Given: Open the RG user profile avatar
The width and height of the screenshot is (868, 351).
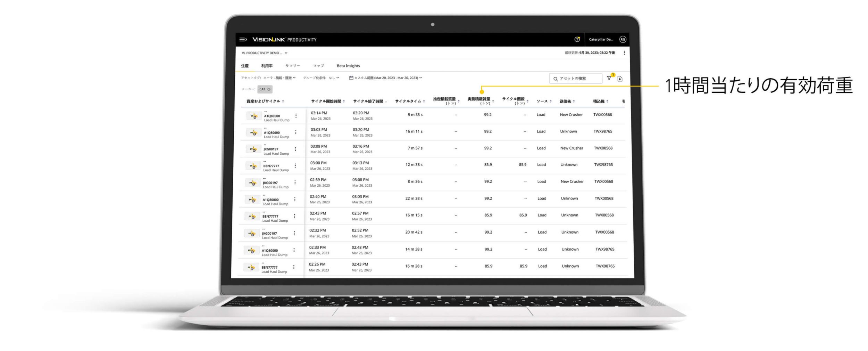Looking at the screenshot, I should (x=623, y=40).
